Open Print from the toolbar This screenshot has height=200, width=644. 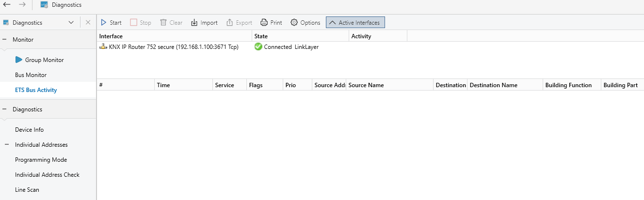tap(264, 23)
